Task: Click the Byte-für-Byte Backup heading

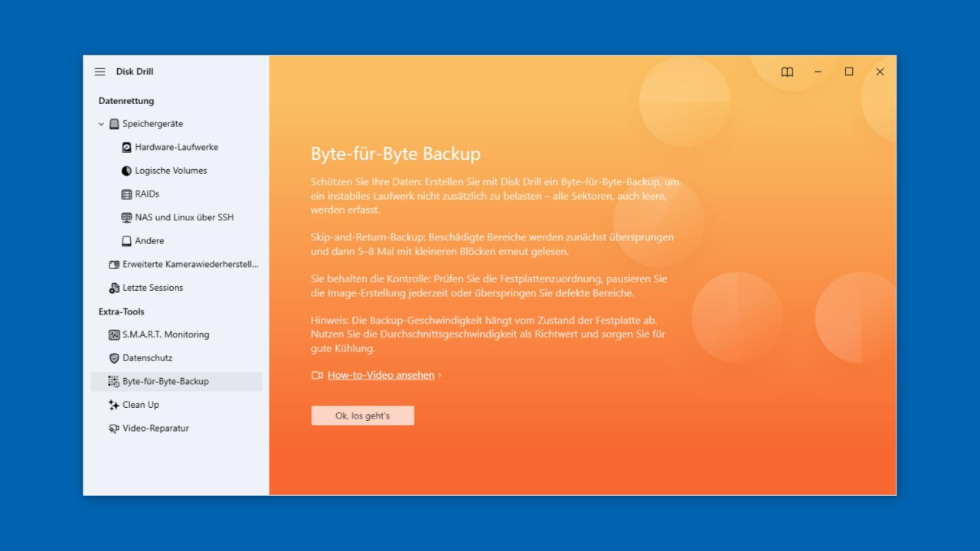Action: point(396,154)
